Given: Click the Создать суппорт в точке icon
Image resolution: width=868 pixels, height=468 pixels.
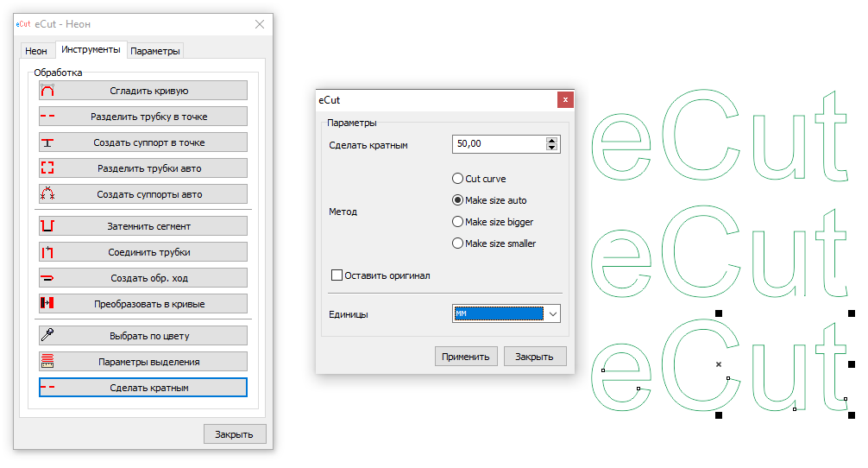Looking at the screenshot, I should (47, 142).
